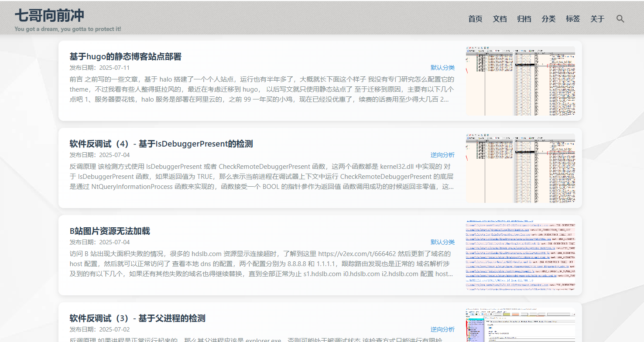Viewport: 644px width, 342px height.
Task: Open the IsDebuggerPresent anti-debugging article title
Action: (161, 144)
